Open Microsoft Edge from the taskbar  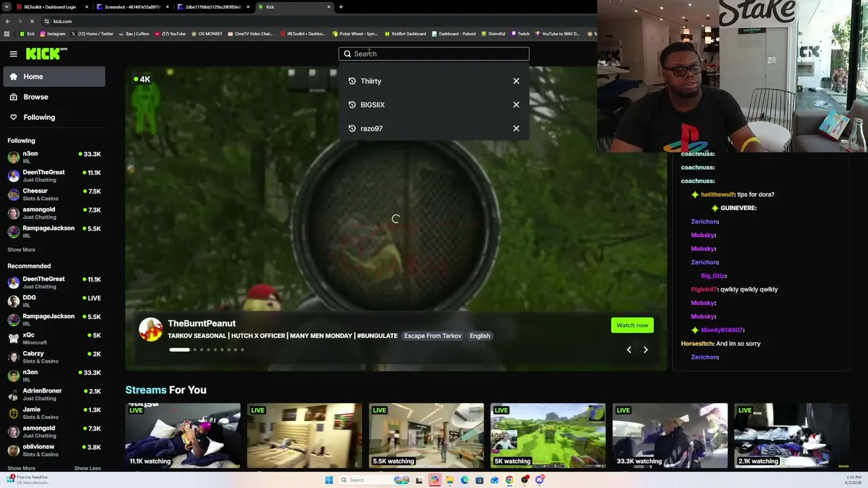click(465, 480)
